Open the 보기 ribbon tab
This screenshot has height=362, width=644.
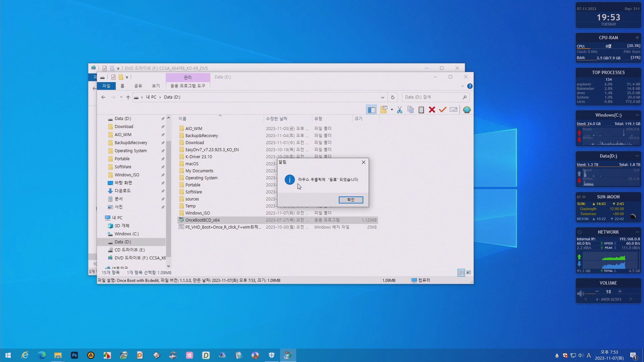156,86
